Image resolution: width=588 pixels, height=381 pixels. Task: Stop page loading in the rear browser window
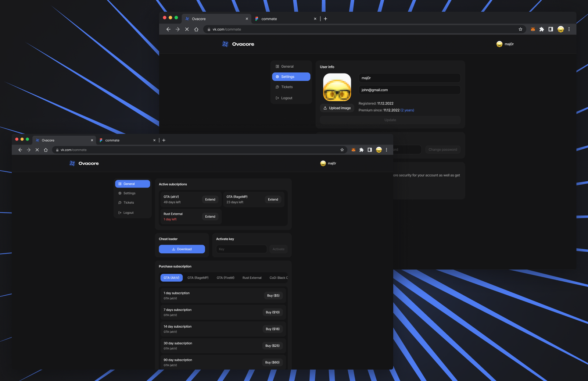pos(187,29)
